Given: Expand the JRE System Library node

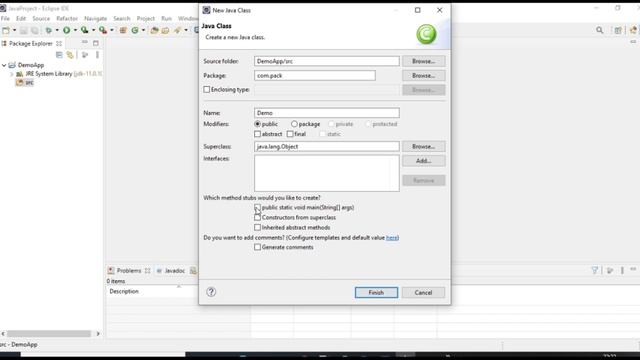Looking at the screenshot, I should (x=11, y=74).
